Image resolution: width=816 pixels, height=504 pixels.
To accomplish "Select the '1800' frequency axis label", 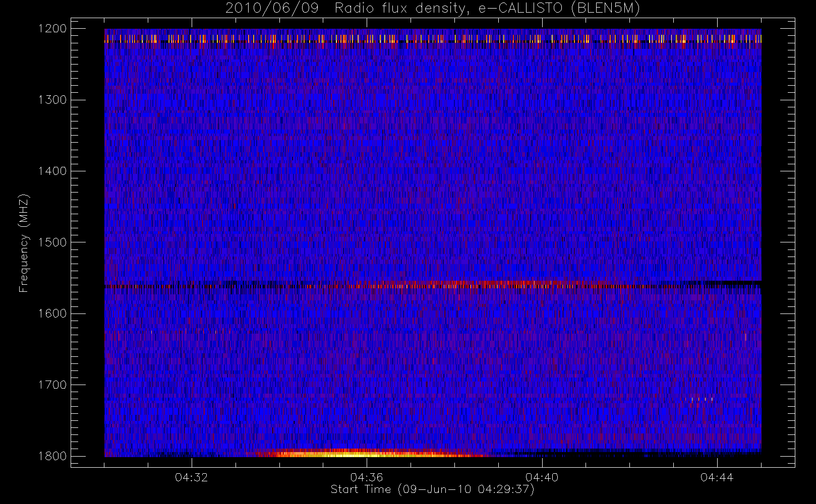I will point(52,456).
